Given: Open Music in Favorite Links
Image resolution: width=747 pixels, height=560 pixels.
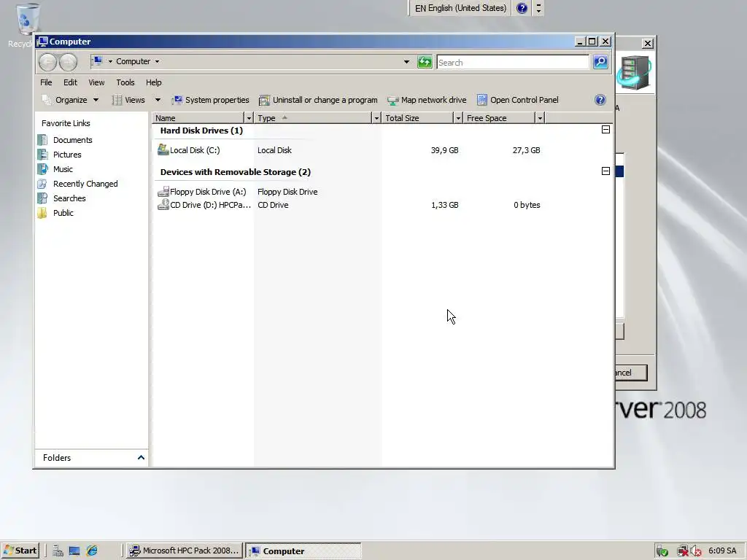Looking at the screenshot, I should pos(63,169).
